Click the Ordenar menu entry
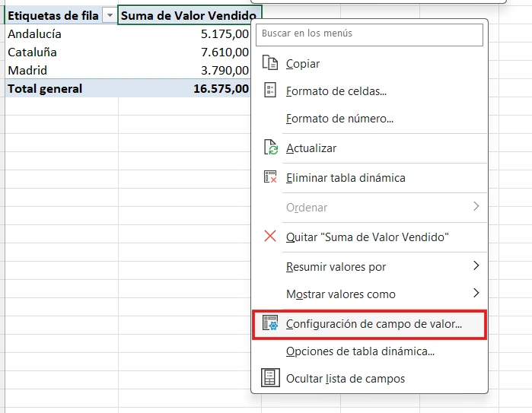The image size is (532, 413). [369, 207]
